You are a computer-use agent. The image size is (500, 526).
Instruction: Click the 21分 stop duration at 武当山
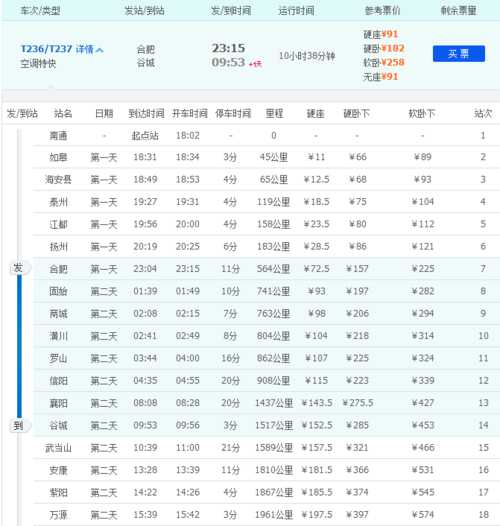[230, 448]
